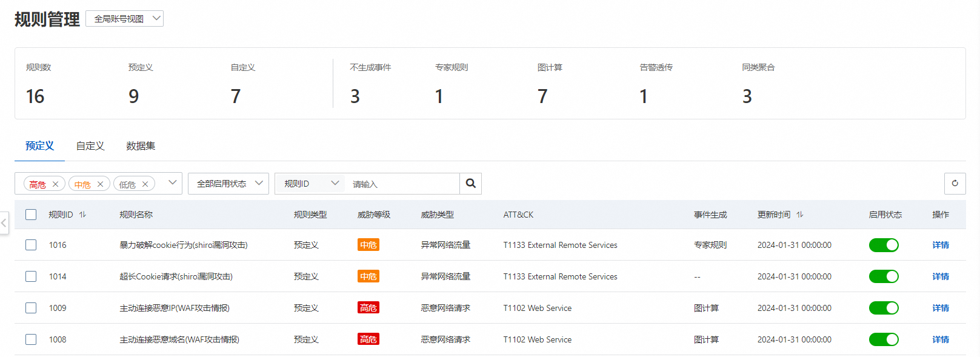Click the 告警透传 count 1

(x=644, y=96)
